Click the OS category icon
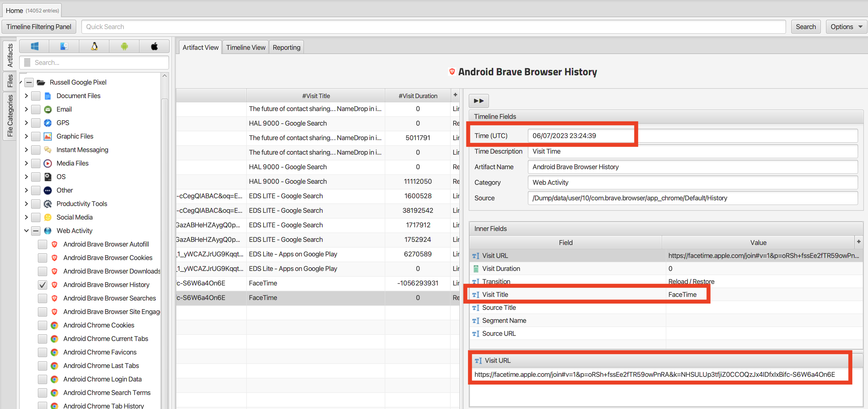This screenshot has width=868, height=409. (48, 177)
